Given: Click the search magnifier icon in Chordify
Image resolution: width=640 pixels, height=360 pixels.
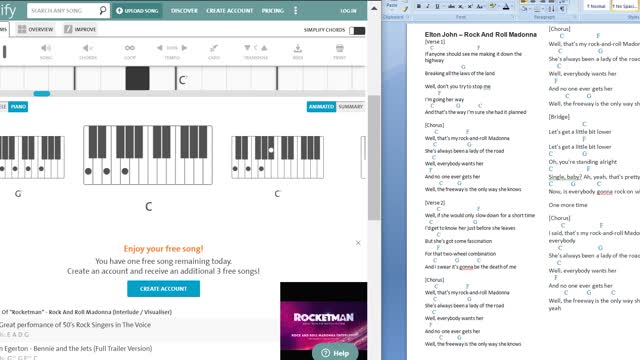Looking at the screenshot, I should (x=103, y=10).
